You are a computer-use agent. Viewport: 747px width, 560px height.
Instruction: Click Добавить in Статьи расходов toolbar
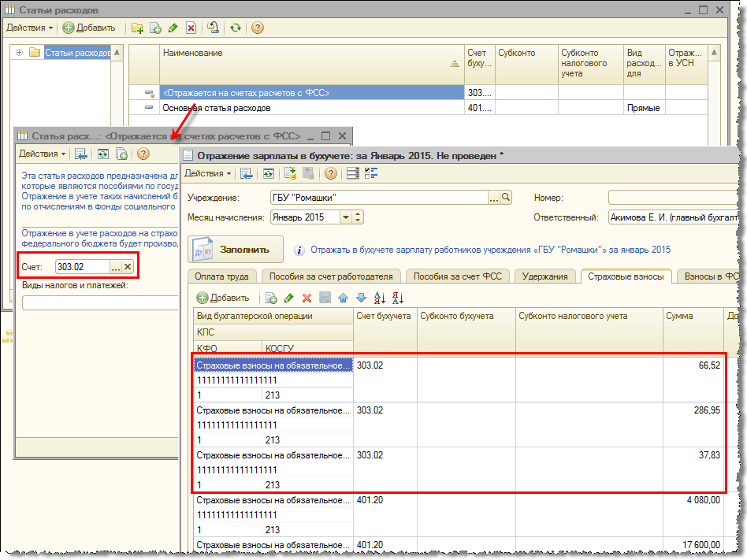tap(89, 28)
